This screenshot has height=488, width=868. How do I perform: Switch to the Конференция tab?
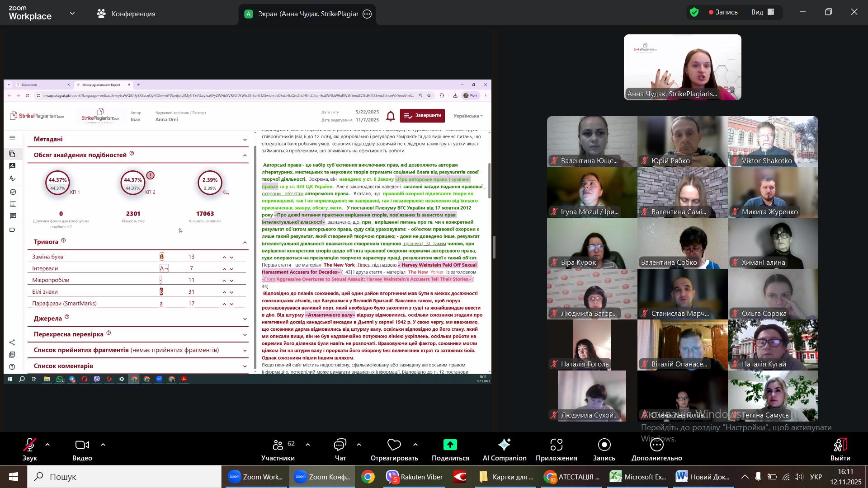[126, 14]
